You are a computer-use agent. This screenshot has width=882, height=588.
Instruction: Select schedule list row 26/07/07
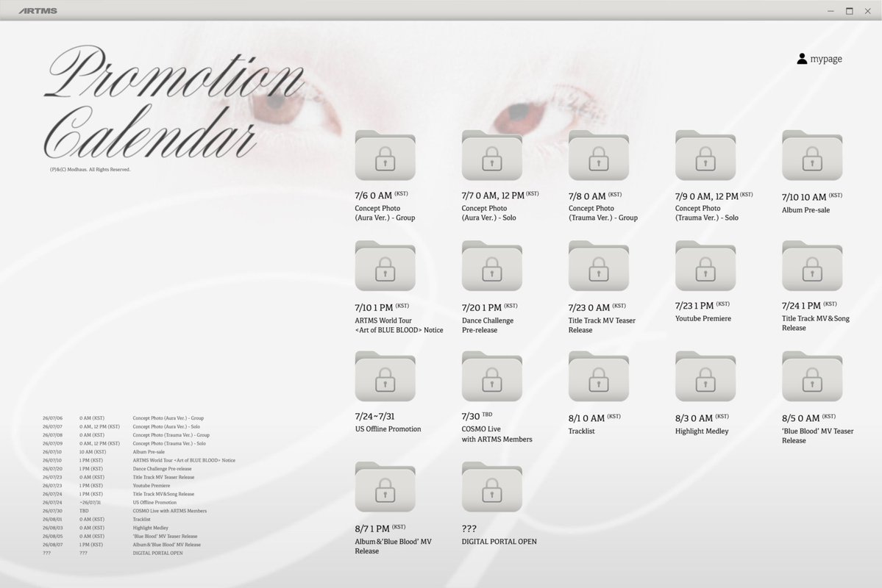click(x=121, y=426)
